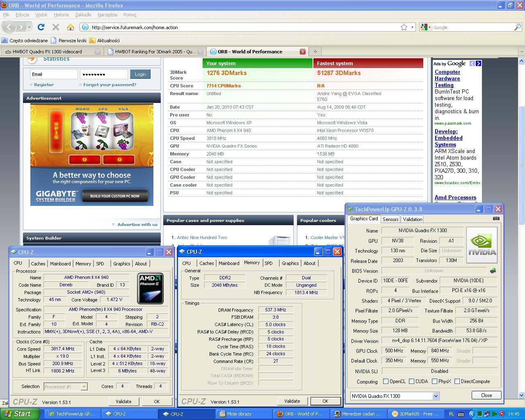
Task: Click the red shield security tray icon
Action: pyautogui.click(x=502, y=414)
